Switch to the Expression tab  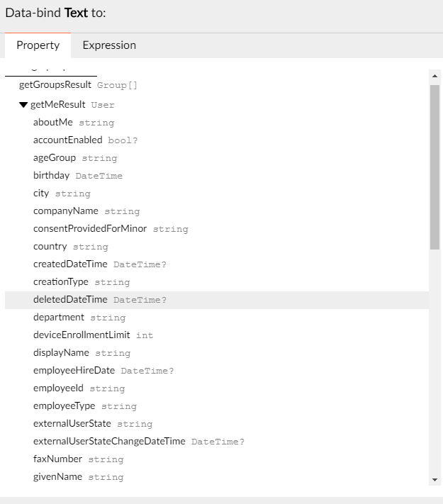pyautogui.click(x=109, y=45)
